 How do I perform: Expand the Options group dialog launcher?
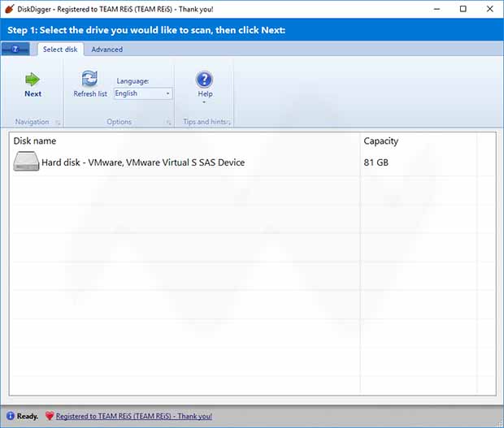point(169,123)
